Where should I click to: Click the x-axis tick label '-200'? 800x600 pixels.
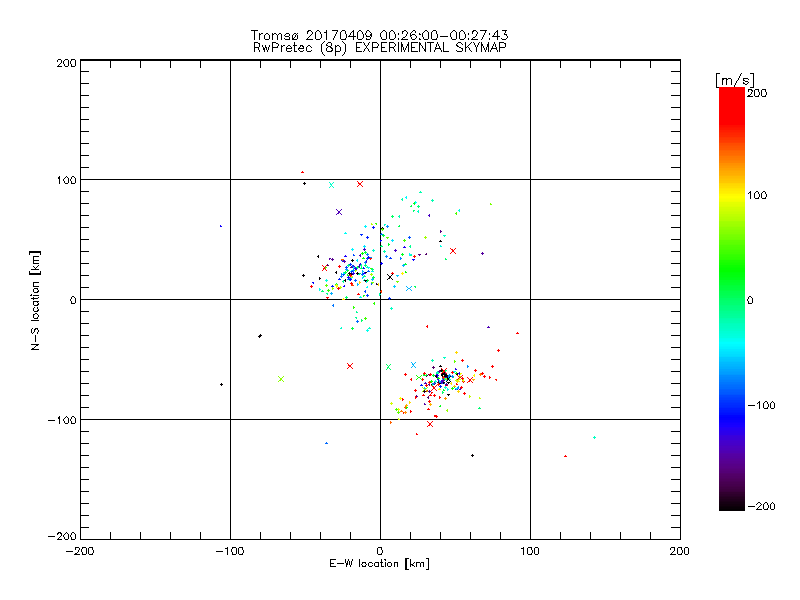point(80,551)
